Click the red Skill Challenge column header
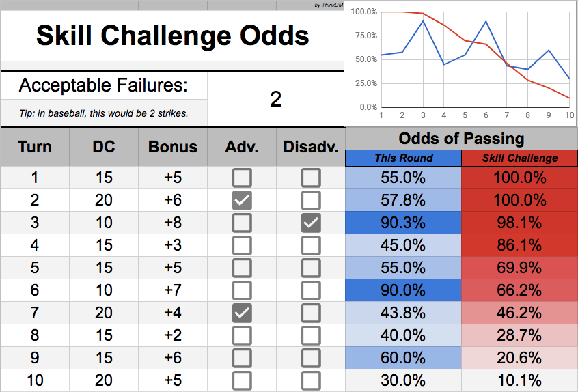The width and height of the screenshot is (578, 392). pos(520,158)
